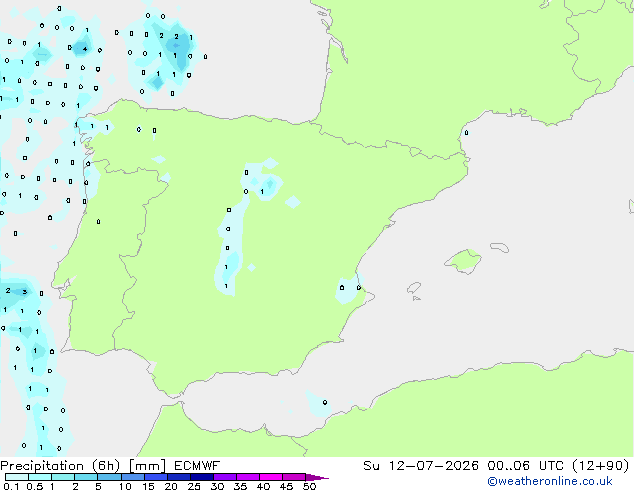Select the '[mm]' unit label

[x=147, y=466]
